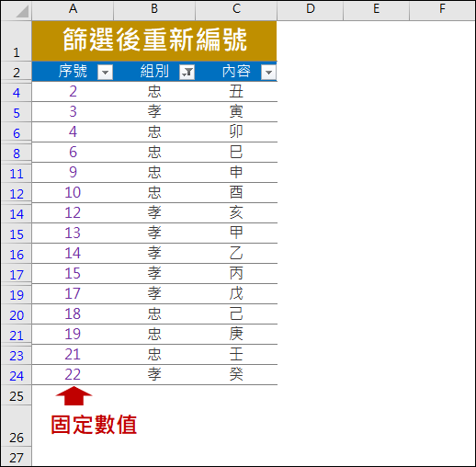Click the 酉 content cell

236,193
